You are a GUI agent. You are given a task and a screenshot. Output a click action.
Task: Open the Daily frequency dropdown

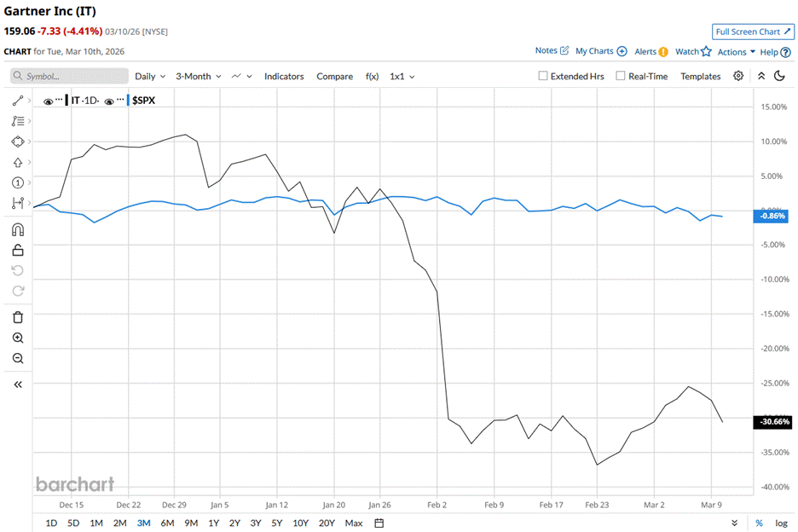pyautogui.click(x=149, y=76)
